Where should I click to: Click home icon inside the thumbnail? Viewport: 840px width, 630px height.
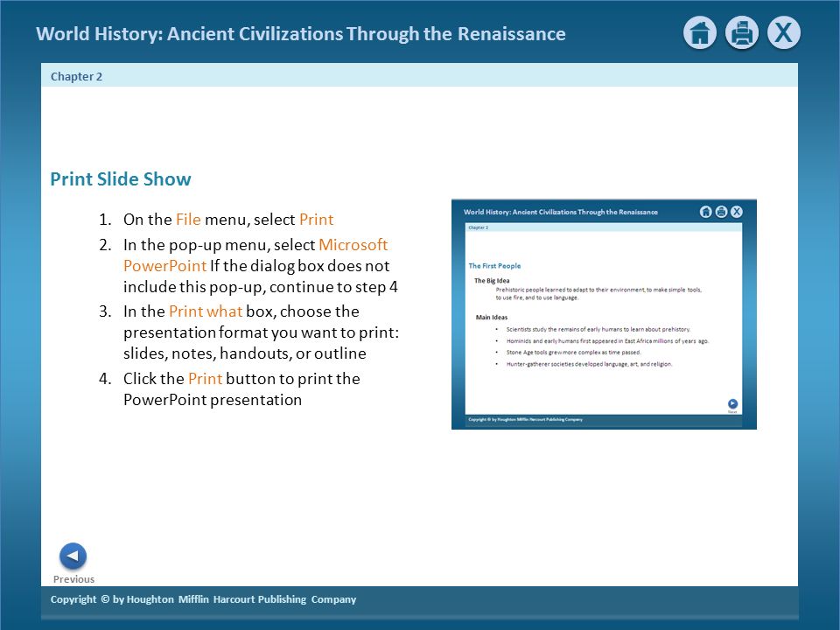[706, 212]
